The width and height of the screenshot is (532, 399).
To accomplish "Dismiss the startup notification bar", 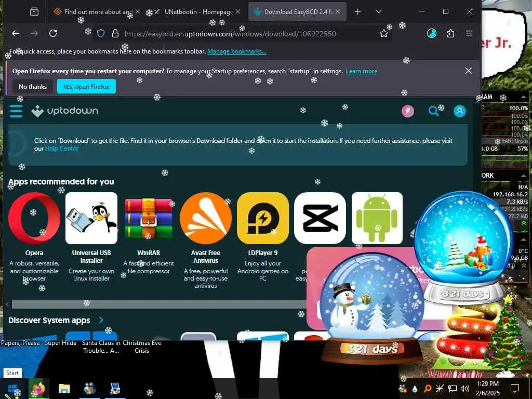I will [469, 71].
